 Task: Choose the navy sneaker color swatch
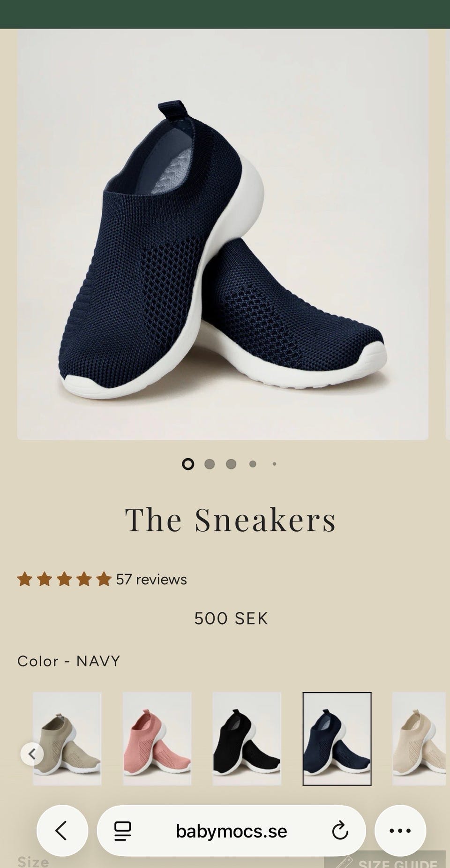coord(337,739)
